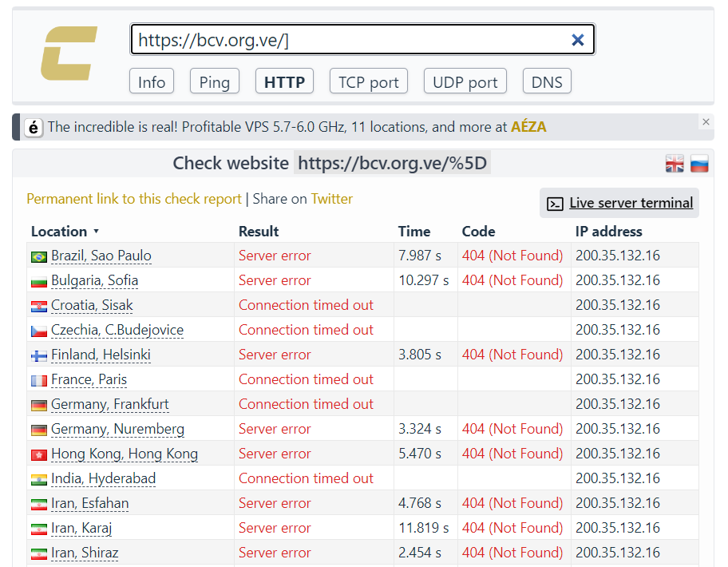The height and width of the screenshot is (567, 728).
Task: Click the Czechia flag icon
Action: point(39,331)
